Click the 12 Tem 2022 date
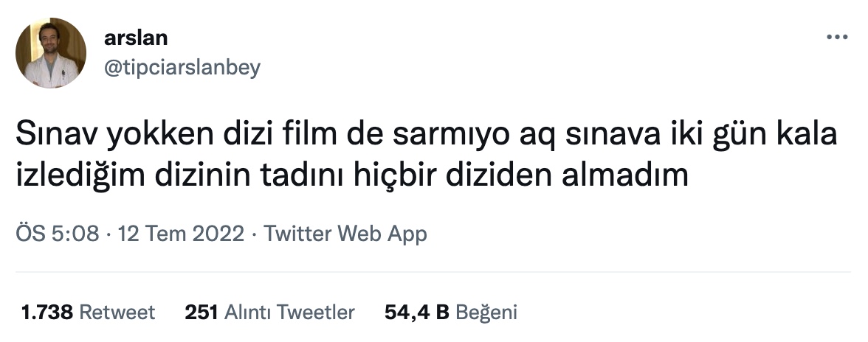Viewport: 868px width, 342px height. point(181,234)
